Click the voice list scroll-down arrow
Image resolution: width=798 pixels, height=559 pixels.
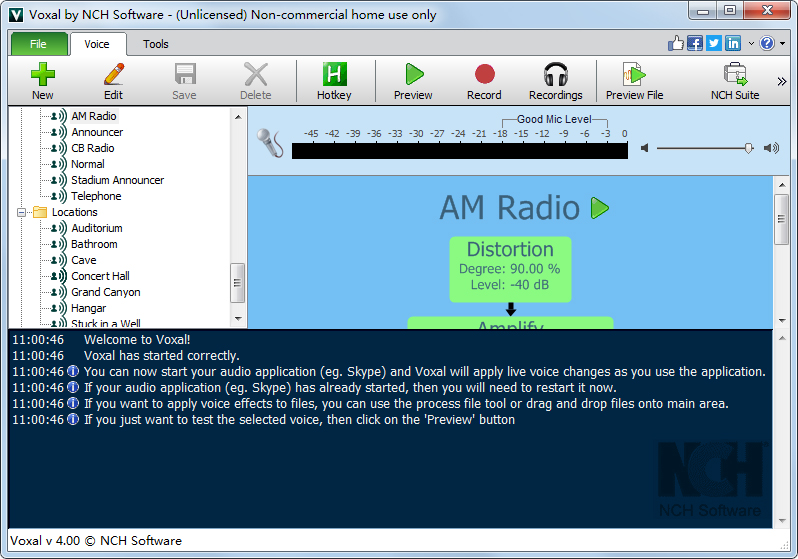238,319
